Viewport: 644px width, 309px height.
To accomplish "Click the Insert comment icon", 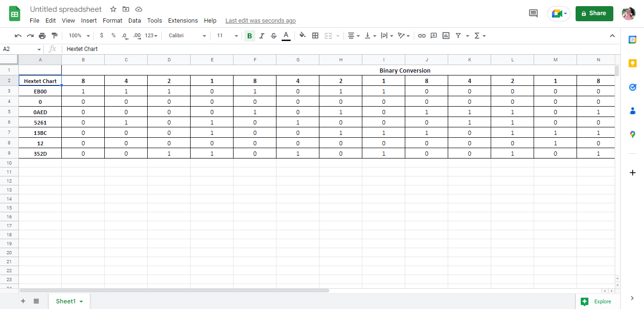I will 434,35.
